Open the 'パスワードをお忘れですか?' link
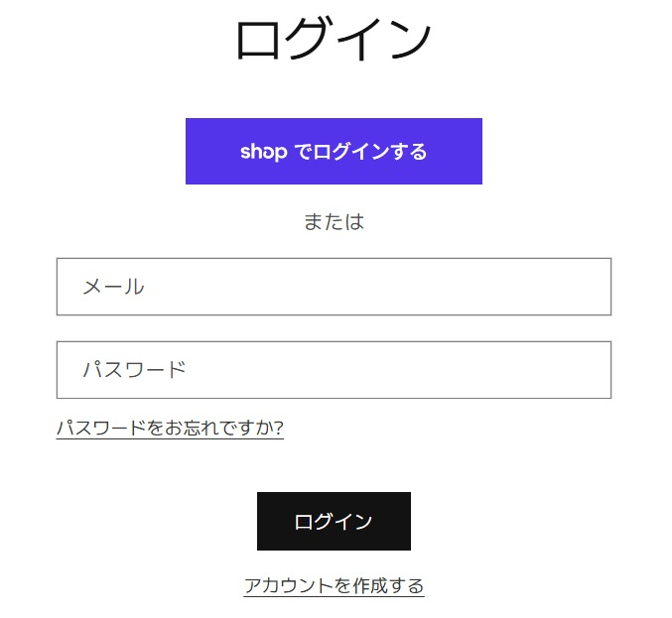Viewport: 672px width, 618px height. 170,428
